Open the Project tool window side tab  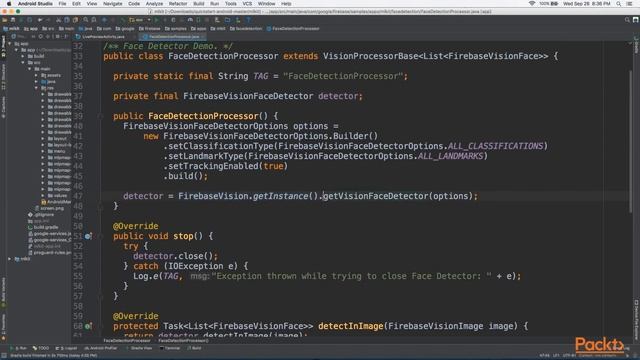click(x=3, y=46)
